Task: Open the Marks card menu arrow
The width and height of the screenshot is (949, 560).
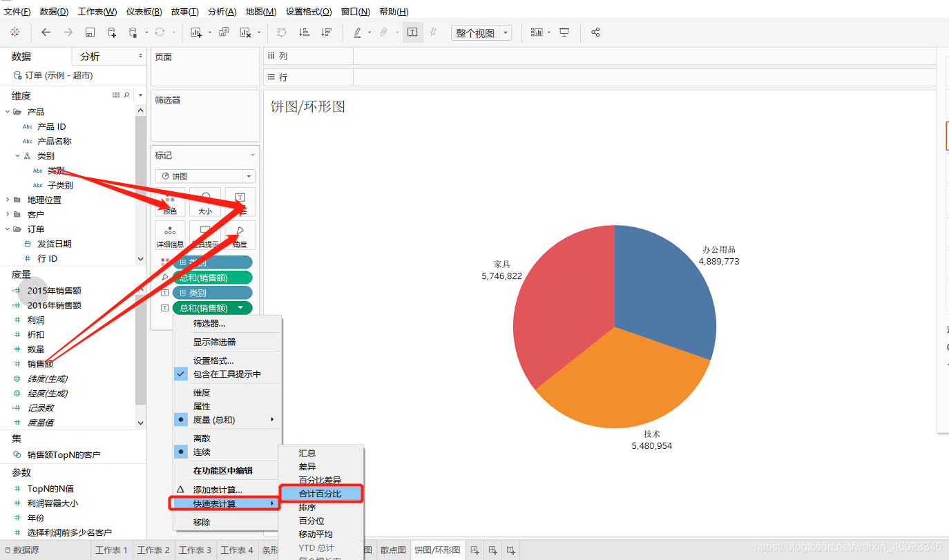Action: pos(253,155)
